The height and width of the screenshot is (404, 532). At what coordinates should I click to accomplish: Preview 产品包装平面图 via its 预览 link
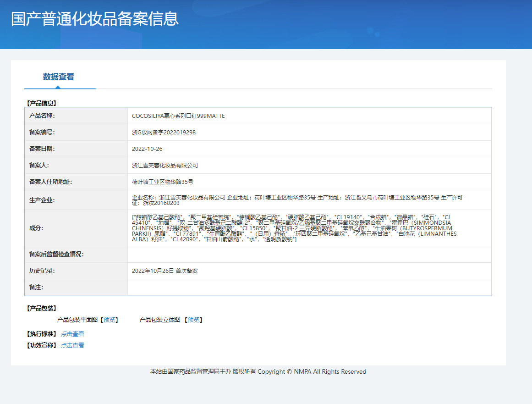tap(109, 320)
